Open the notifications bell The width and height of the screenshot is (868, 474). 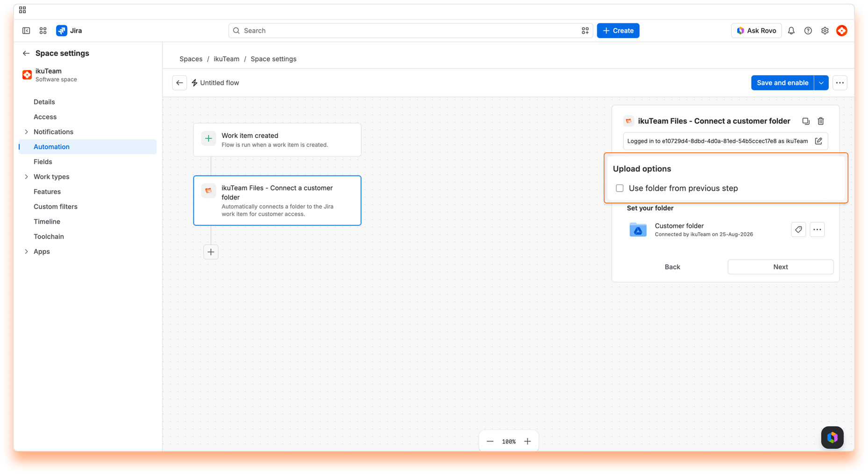[791, 30]
